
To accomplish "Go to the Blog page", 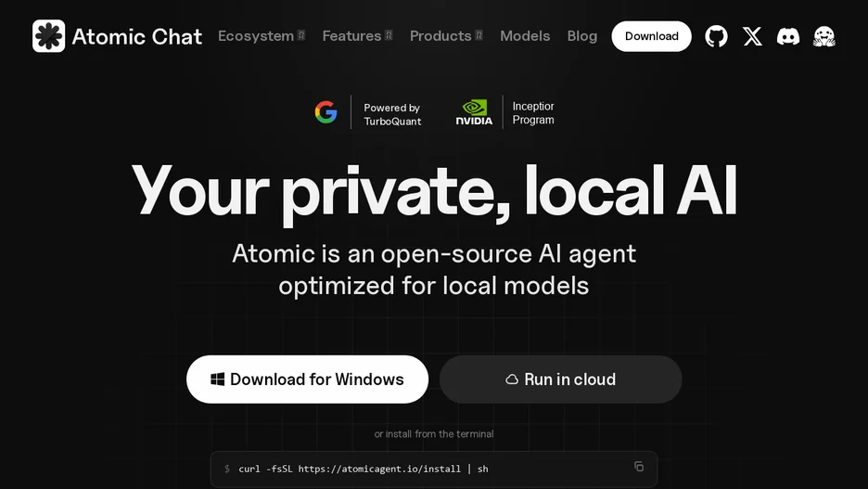I will (x=582, y=36).
